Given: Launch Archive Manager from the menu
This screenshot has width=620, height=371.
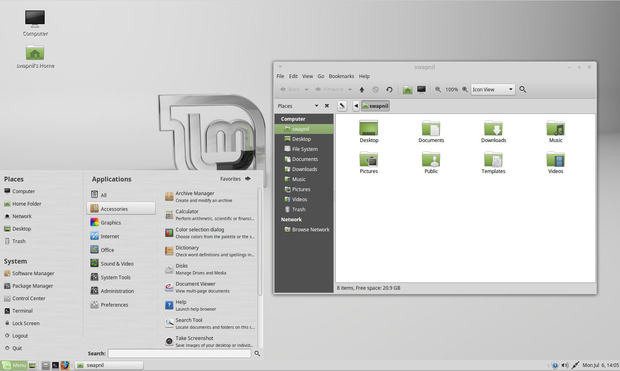Looking at the screenshot, I should point(210,197).
